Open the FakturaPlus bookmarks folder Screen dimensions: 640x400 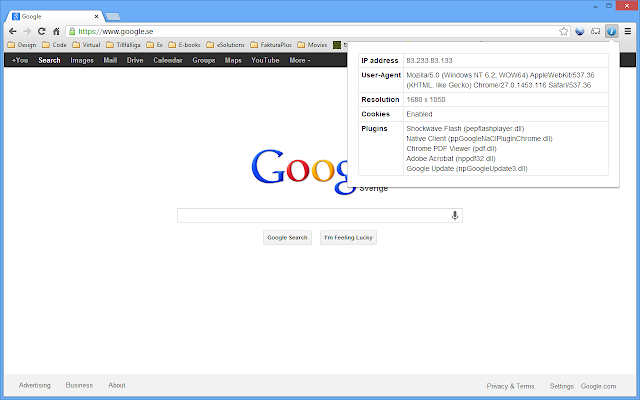tap(271, 45)
